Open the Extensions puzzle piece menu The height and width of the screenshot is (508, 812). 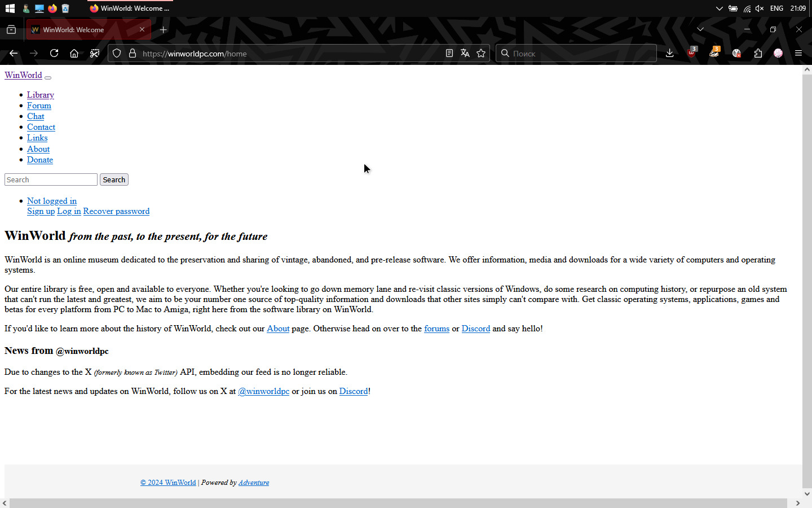click(x=758, y=53)
